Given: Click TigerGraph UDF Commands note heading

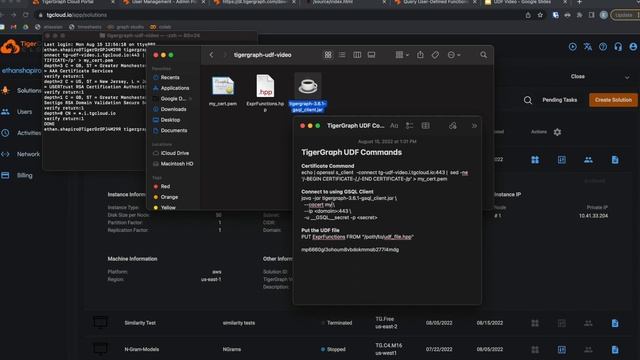Looking at the screenshot, I should tap(351, 152).
